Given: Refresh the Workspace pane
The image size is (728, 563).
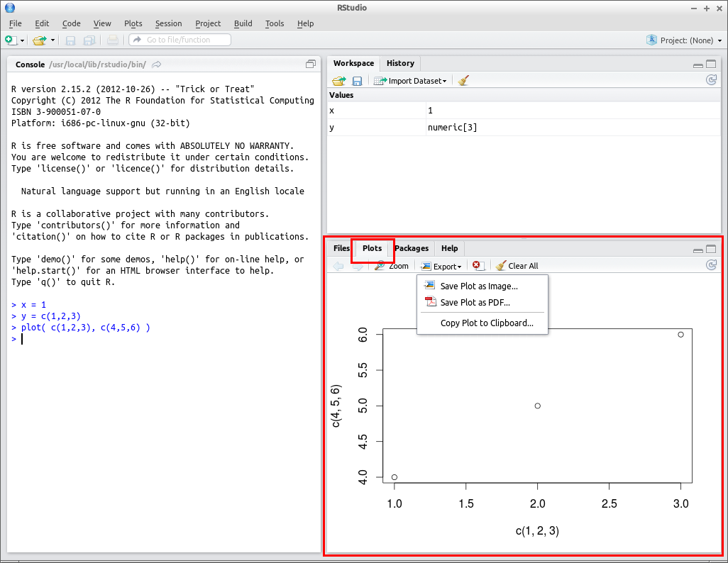Looking at the screenshot, I should point(711,80).
